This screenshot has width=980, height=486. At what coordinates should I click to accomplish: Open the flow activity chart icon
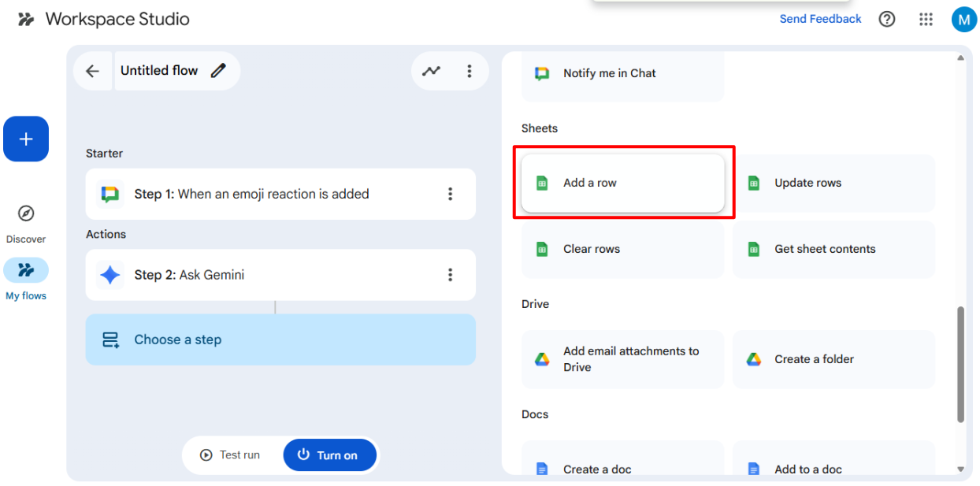pos(431,71)
